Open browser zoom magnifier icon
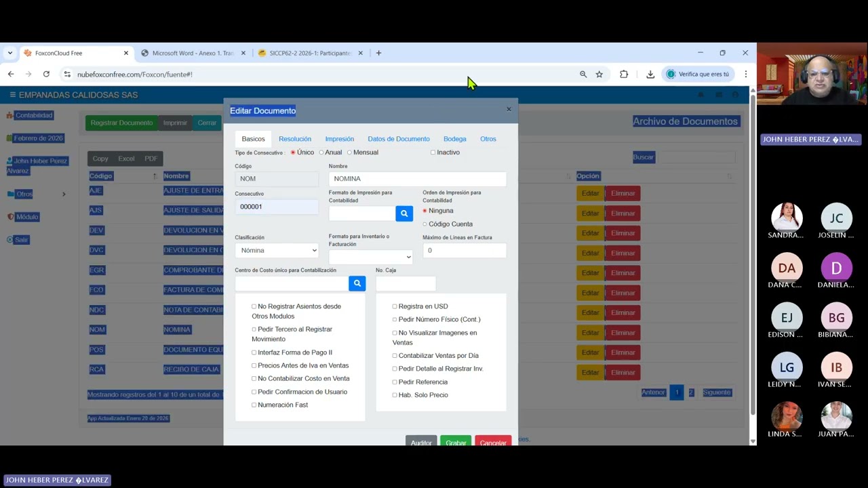Viewport: 868px width, 488px height. [x=583, y=74]
